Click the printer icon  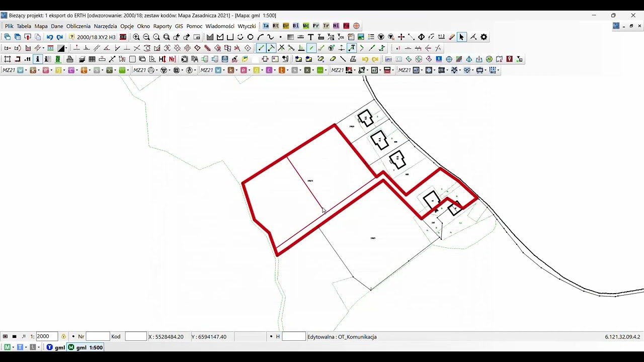tap(70, 59)
